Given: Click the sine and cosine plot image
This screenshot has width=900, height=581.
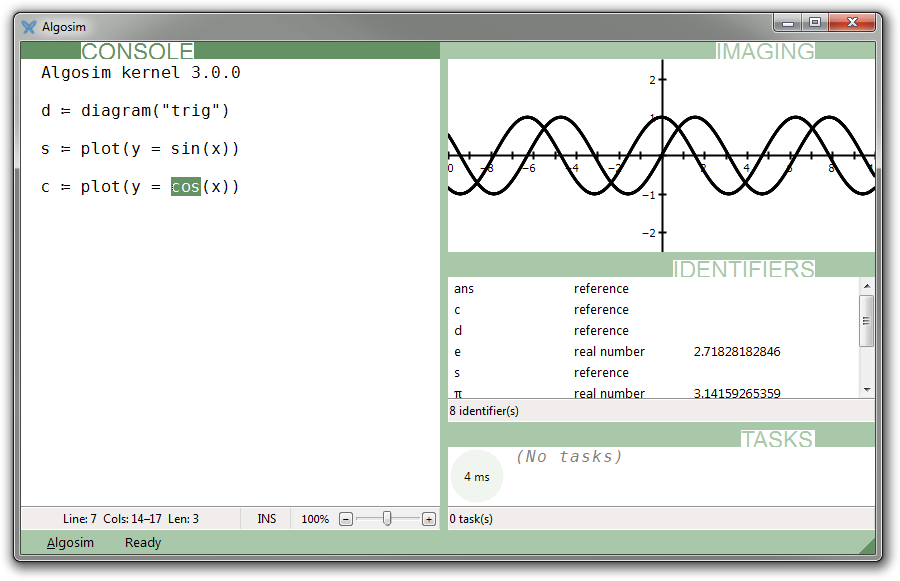Looking at the screenshot, I should pyautogui.click(x=660, y=155).
